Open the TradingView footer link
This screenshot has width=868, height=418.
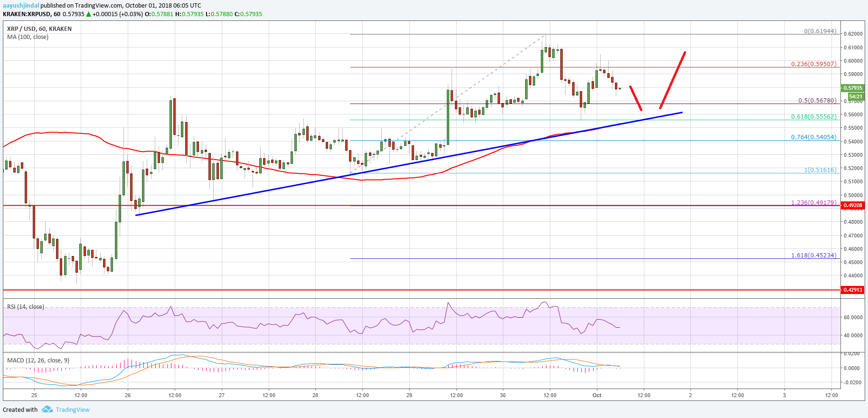(73, 409)
